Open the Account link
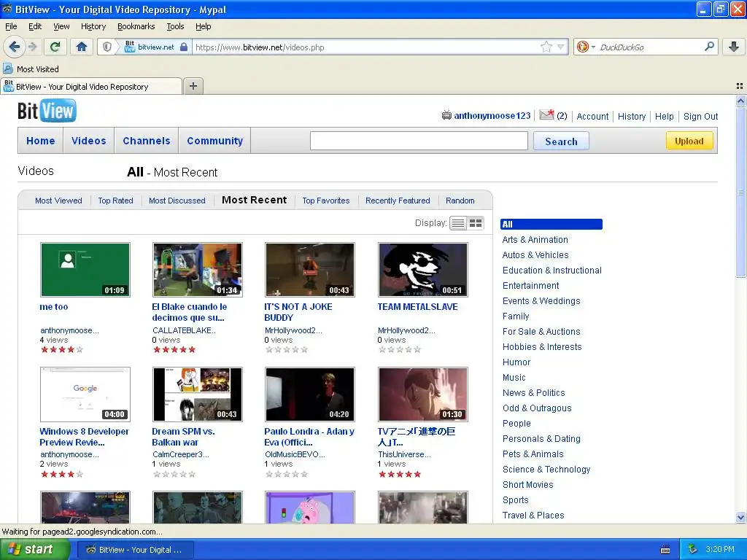747x560 pixels. (592, 116)
